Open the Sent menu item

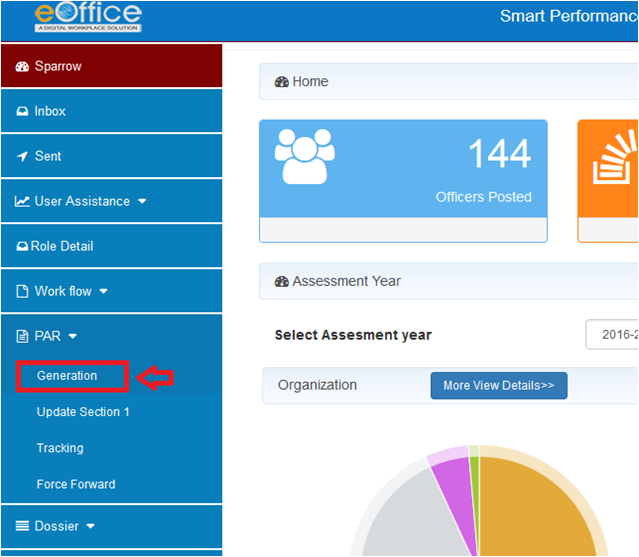112,156
